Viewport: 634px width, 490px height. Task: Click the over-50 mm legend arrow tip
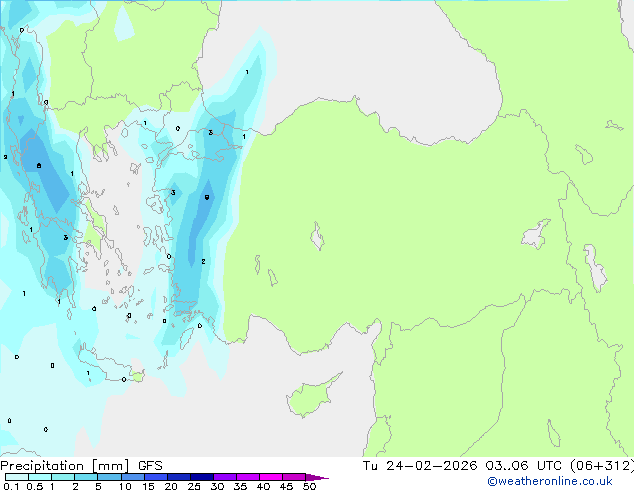click(317, 477)
